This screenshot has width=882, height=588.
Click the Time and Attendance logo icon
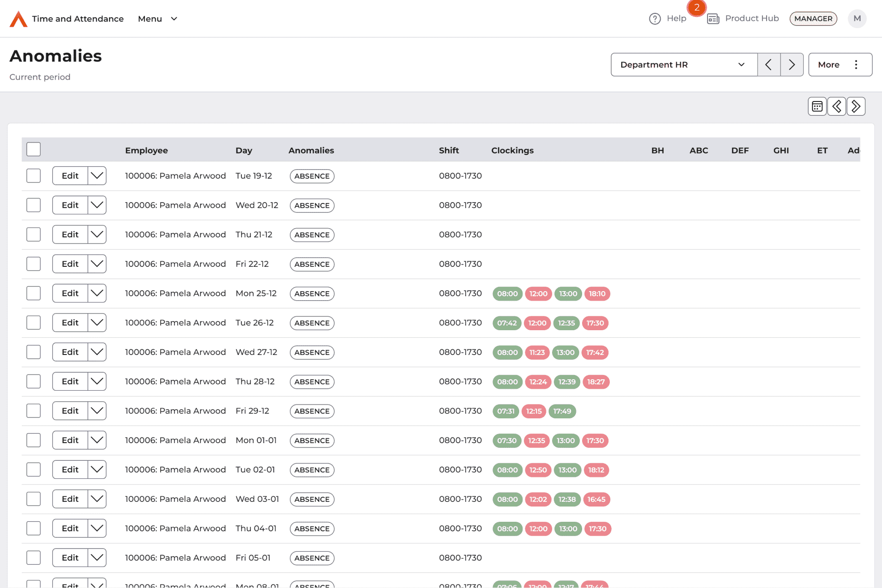[18, 19]
